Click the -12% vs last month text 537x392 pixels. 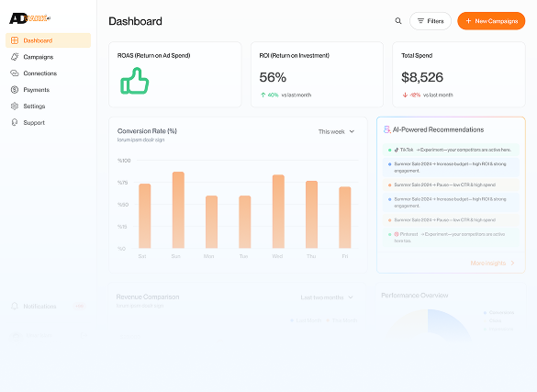click(431, 95)
